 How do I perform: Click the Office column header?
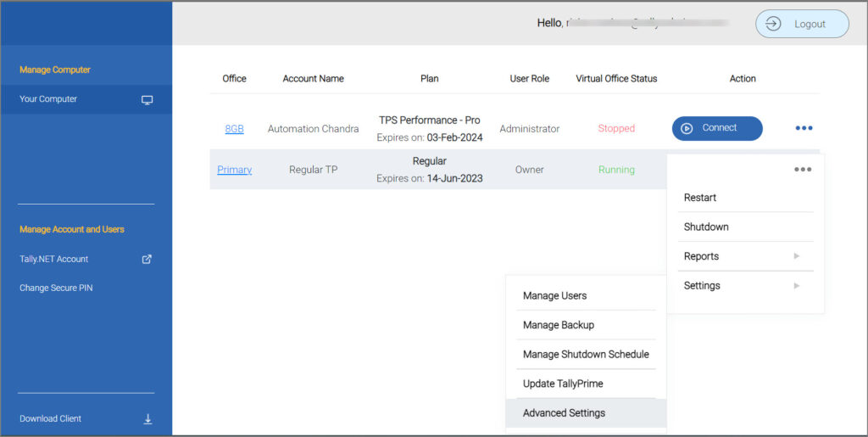234,79
